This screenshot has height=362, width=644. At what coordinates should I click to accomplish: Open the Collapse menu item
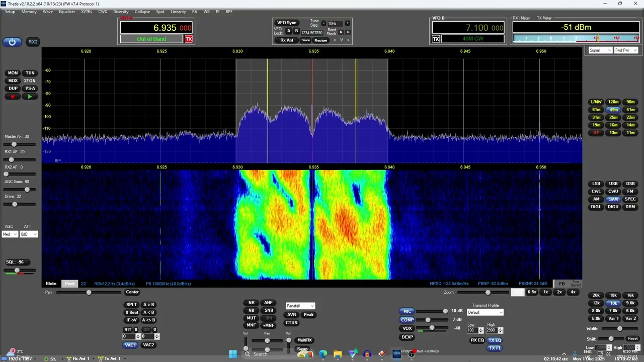[142, 12]
